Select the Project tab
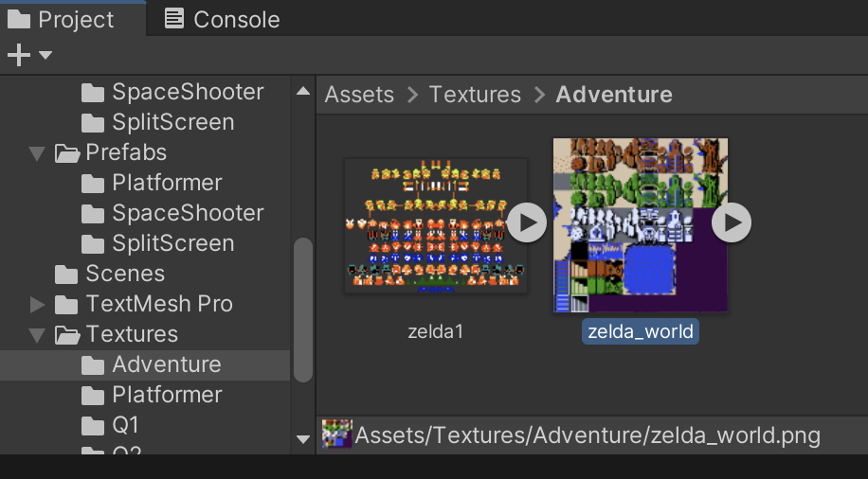This screenshot has height=479, width=868. (62, 19)
